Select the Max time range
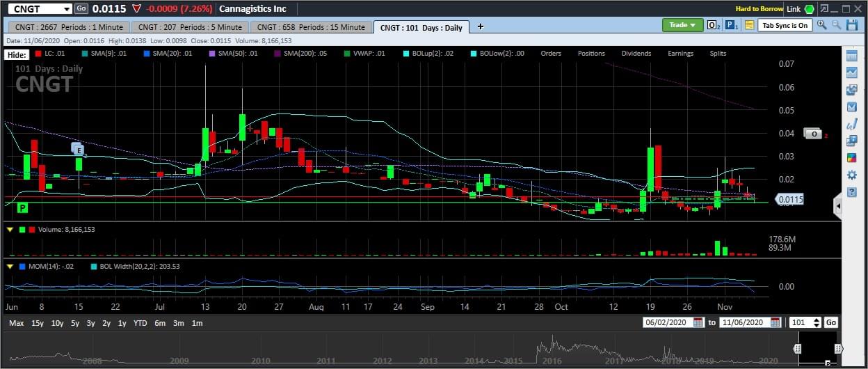The height and width of the screenshot is (369, 868). pyautogui.click(x=17, y=323)
